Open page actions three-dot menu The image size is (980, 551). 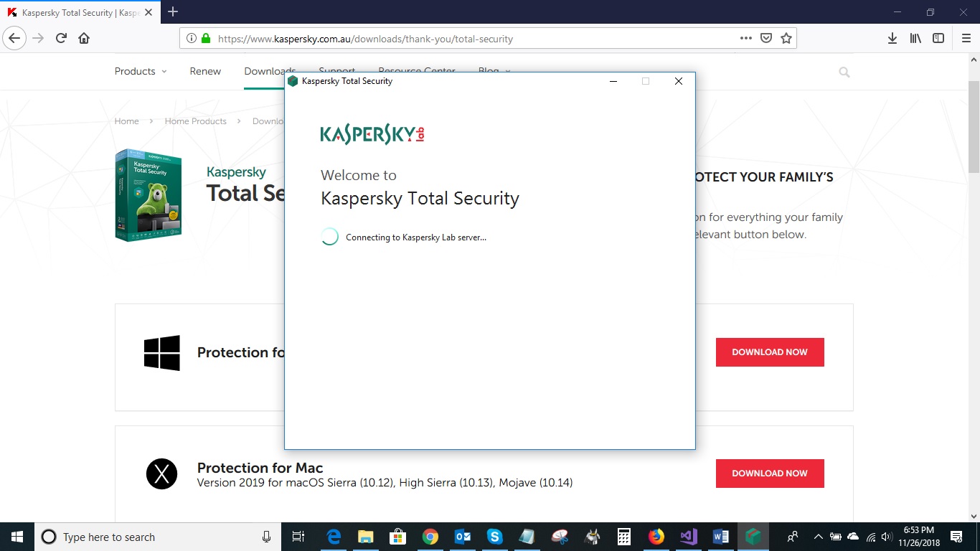point(746,39)
